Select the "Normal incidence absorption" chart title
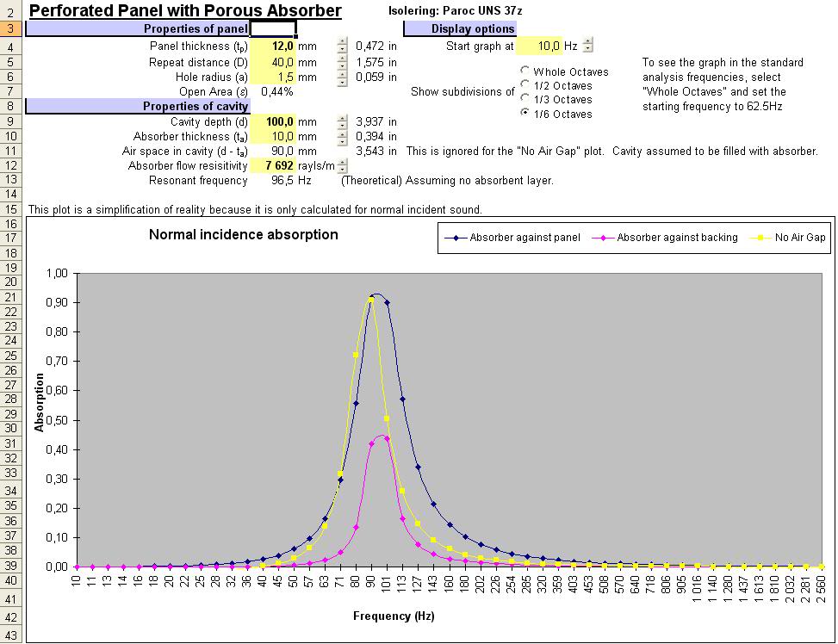This screenshot has width=838, height=644. (244, 235)
